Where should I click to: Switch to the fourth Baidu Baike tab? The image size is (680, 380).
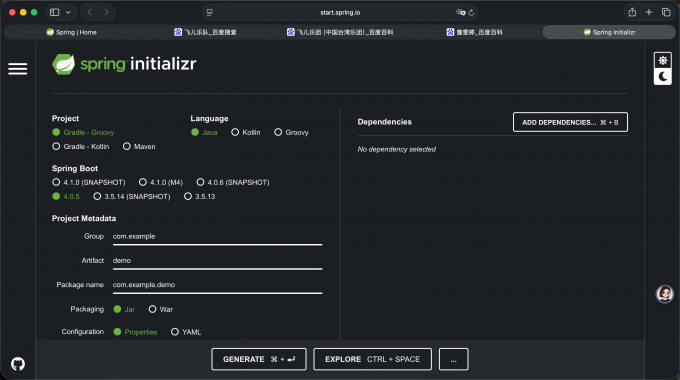click(x=474, y=32)
